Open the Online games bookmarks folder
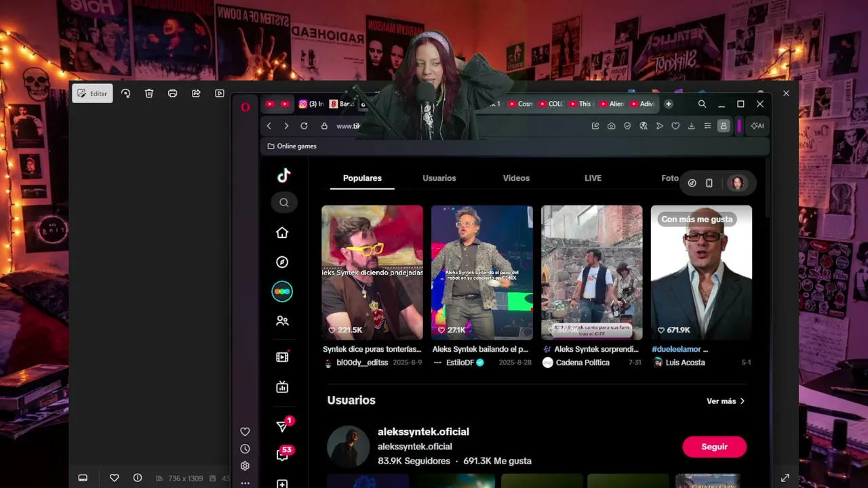The width and height of the screenshot is (868, 488). (292, 146)
